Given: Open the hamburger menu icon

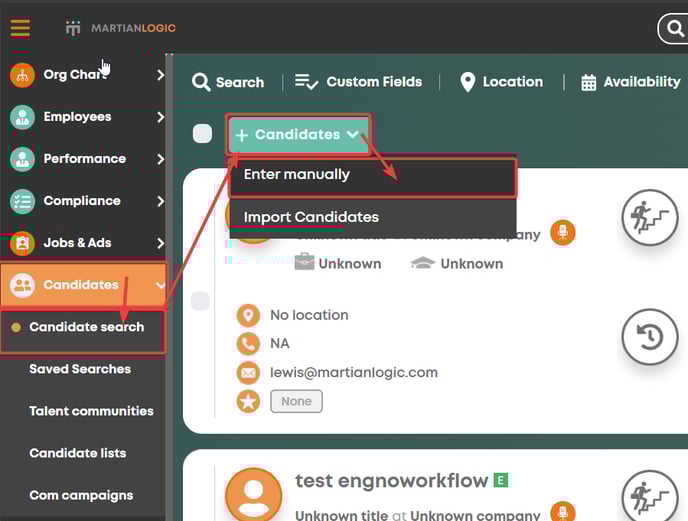Looking at the screenshot, I should [x=20, y=28].
